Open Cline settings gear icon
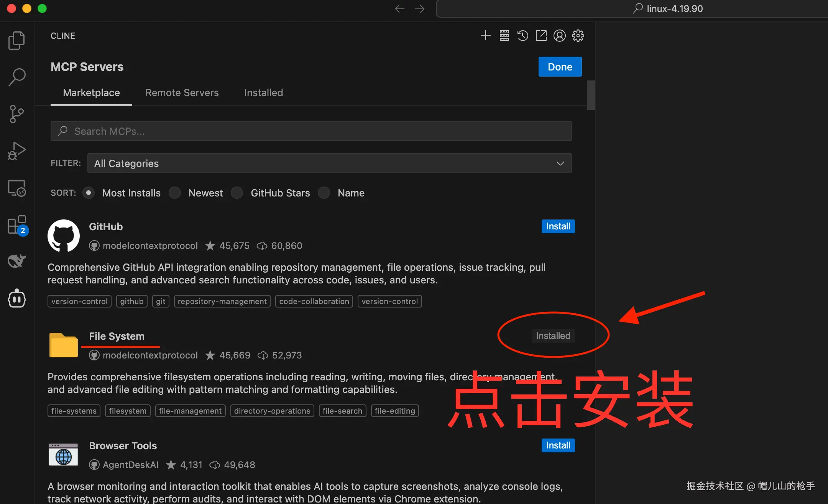 [x=578, y=36]
